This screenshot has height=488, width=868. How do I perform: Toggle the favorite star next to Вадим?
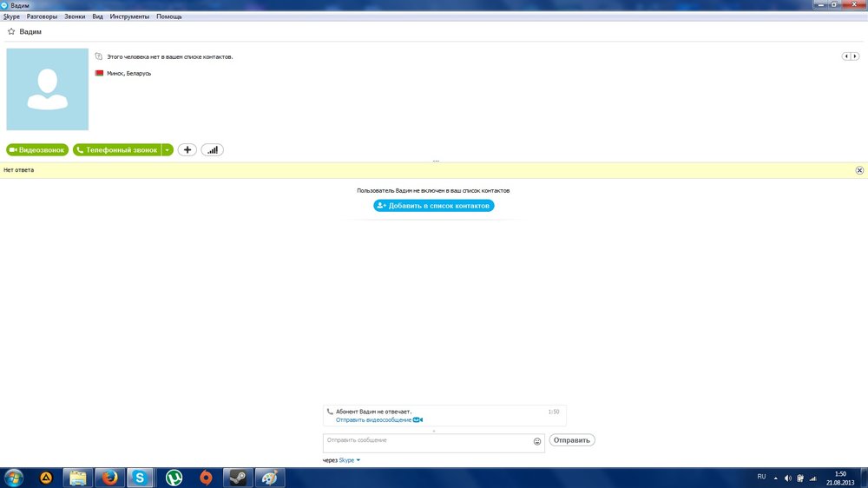tap(10, 31)
